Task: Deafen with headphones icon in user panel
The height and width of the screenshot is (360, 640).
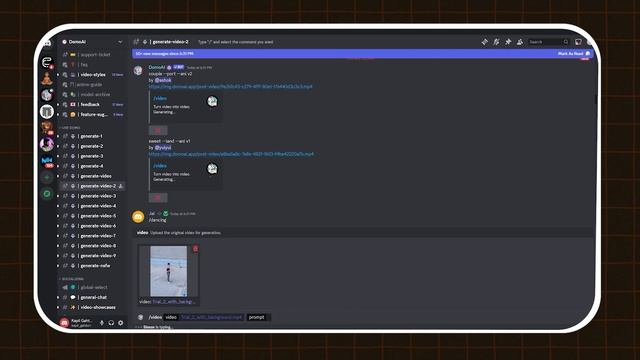Action: [111, 323]
